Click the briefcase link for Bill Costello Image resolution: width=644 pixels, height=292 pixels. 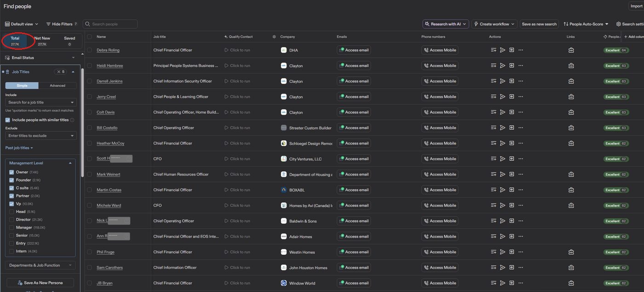571,128
